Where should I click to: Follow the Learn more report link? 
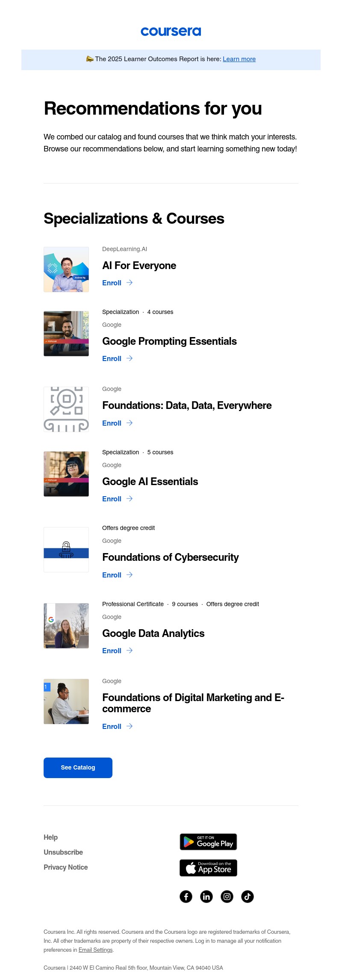pyautogui.click(x=239, y=59)
